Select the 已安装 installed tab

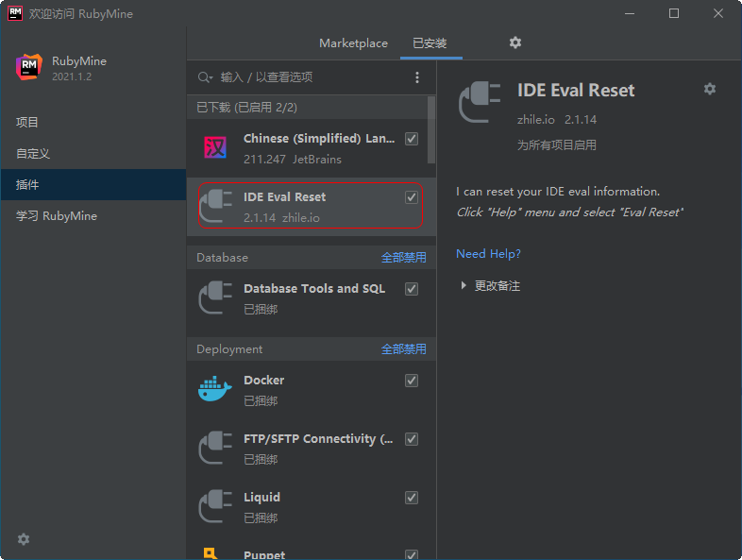430,43
